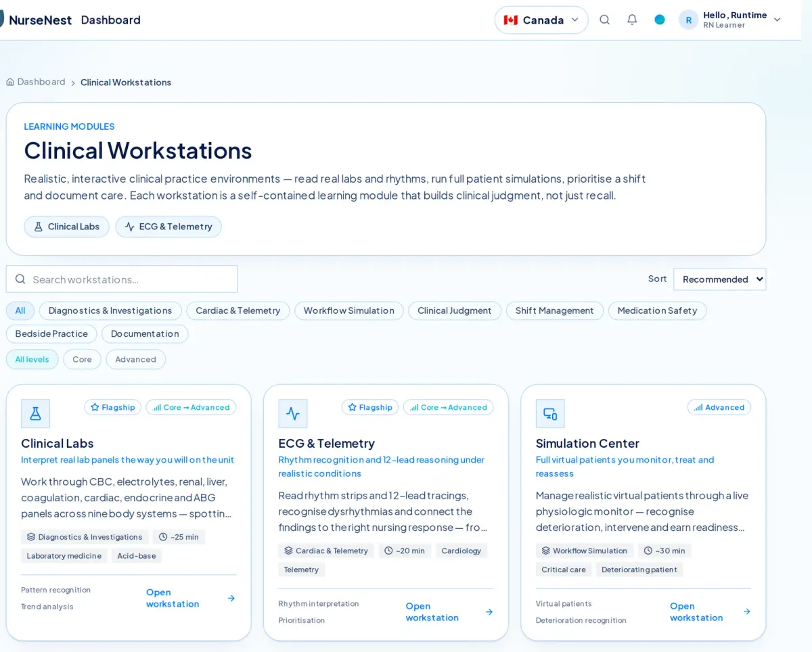Expand the user menu chevron
Screen dimensions: 812x652
(x=777, y=20)
